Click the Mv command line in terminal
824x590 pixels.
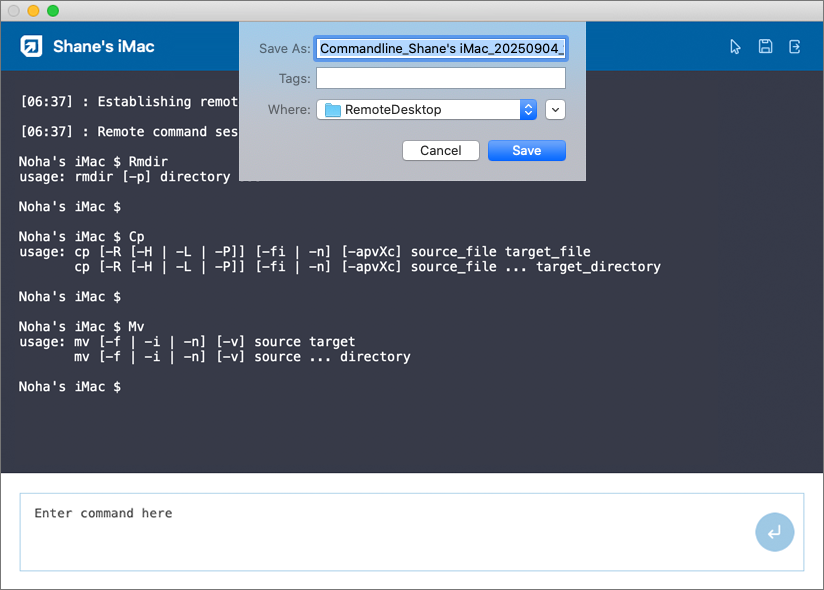(82, 327)
